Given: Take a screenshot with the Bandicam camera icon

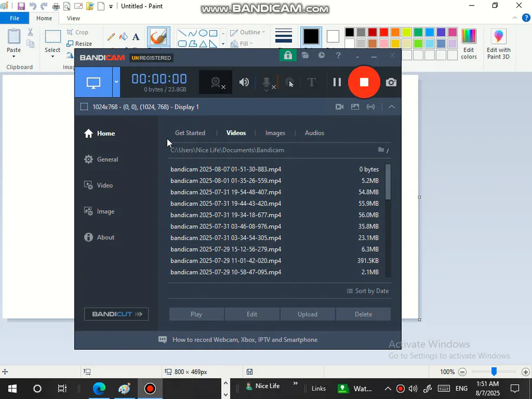Looking at the screenshot, I should [391, 82].
